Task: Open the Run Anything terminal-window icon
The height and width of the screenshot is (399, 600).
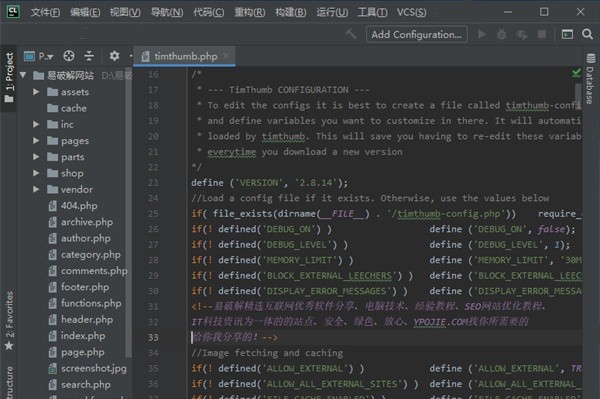Action: pyautogui.click(x=567, y=34)
